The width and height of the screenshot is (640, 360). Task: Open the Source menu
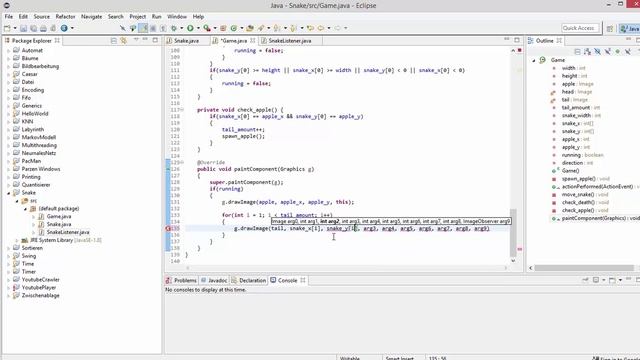(42, 17)
